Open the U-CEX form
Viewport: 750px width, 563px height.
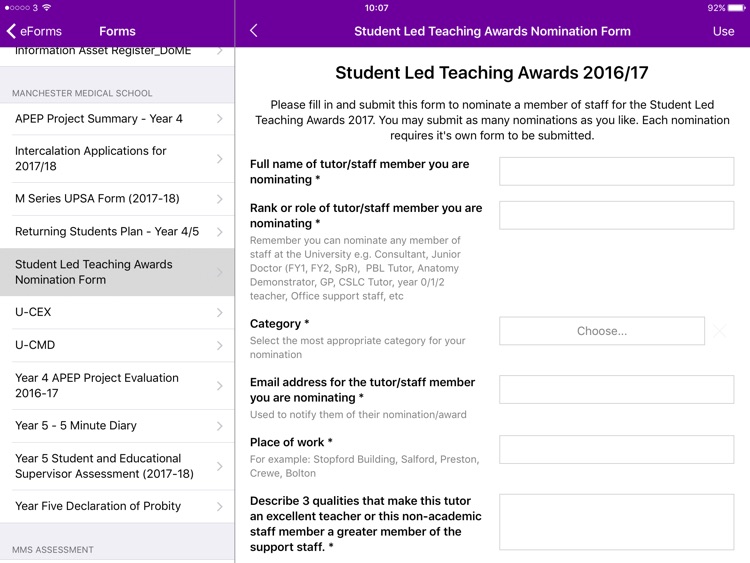117,312
